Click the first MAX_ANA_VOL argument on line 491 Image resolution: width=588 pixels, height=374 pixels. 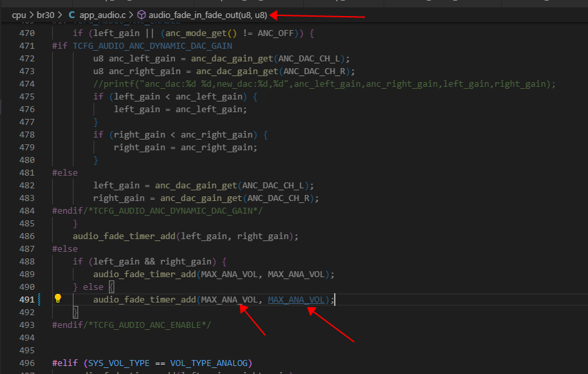coord(229,300)
